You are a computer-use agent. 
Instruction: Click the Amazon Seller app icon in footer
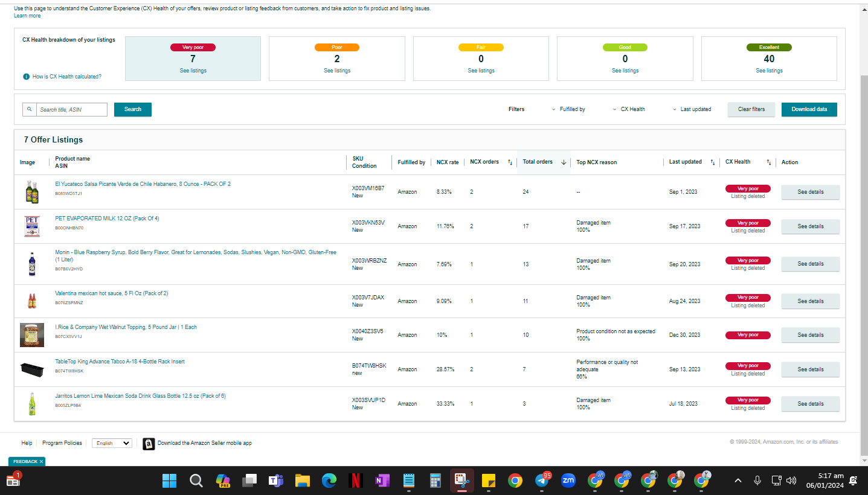click(149, 444)
